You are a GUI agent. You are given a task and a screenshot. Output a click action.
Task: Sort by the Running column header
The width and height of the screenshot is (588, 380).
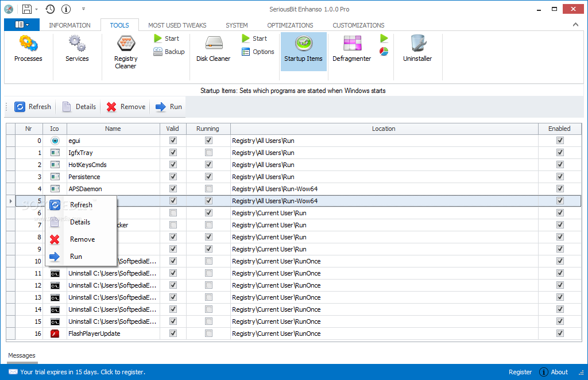pyautogui.click(x=208, y=129)
